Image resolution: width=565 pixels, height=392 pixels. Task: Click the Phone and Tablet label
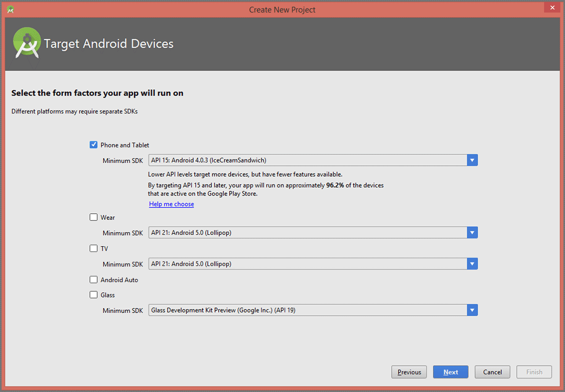(x=125, y=145)
